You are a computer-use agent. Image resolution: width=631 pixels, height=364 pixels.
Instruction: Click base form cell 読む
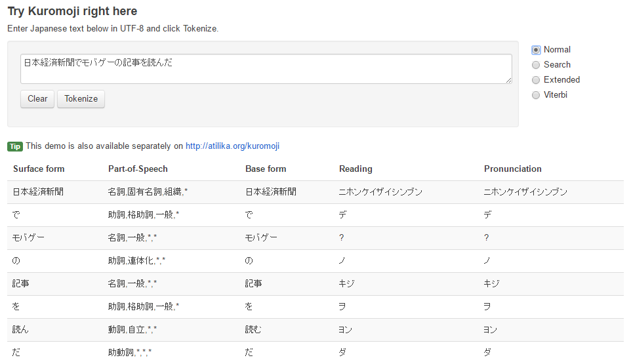coord(253,329)
